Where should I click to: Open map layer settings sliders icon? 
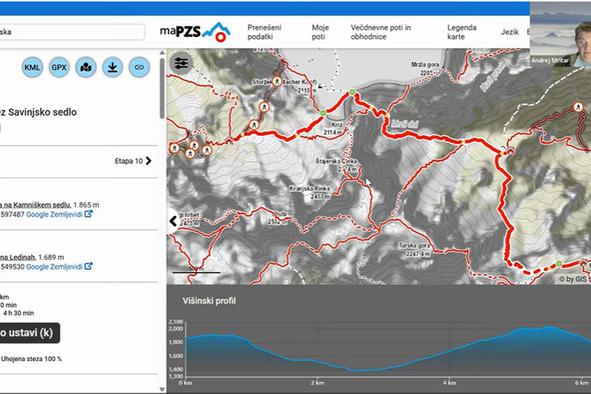click(181, 63)
